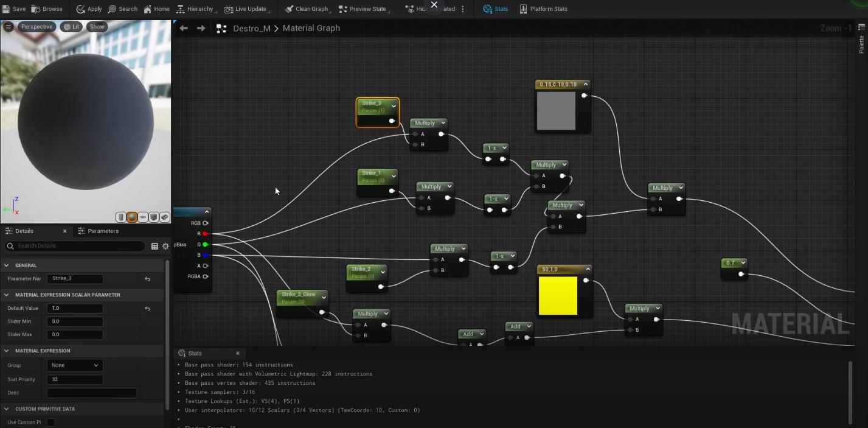The height and width of the screenshot is (428, 868).
Task: Click the Home toolbar icon
Action: (156, 9)
